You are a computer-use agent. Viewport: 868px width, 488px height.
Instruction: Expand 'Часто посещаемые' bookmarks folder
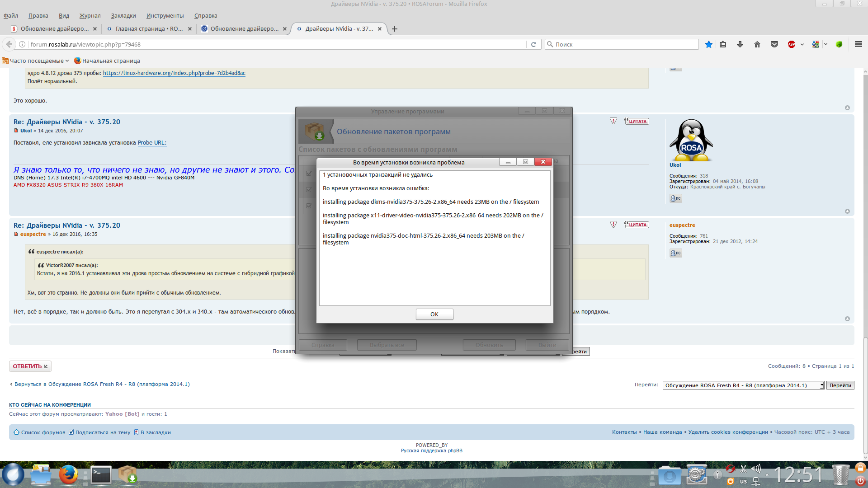[36, 61]
